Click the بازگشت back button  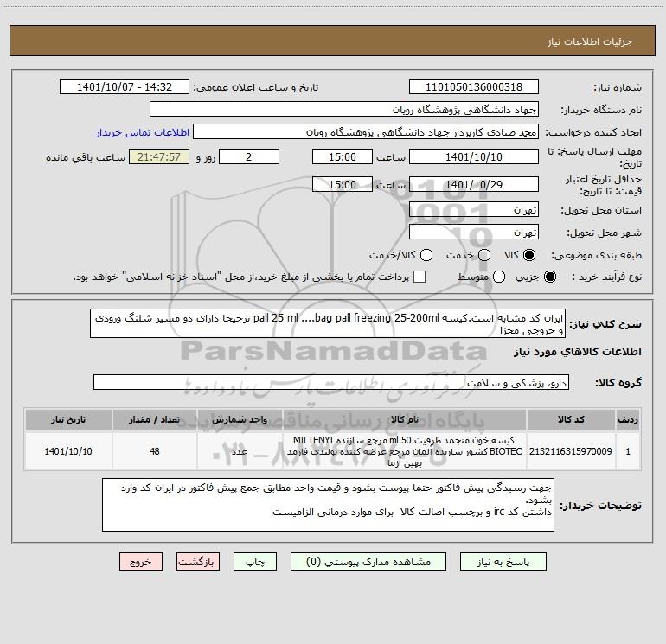tap(198, 562)
